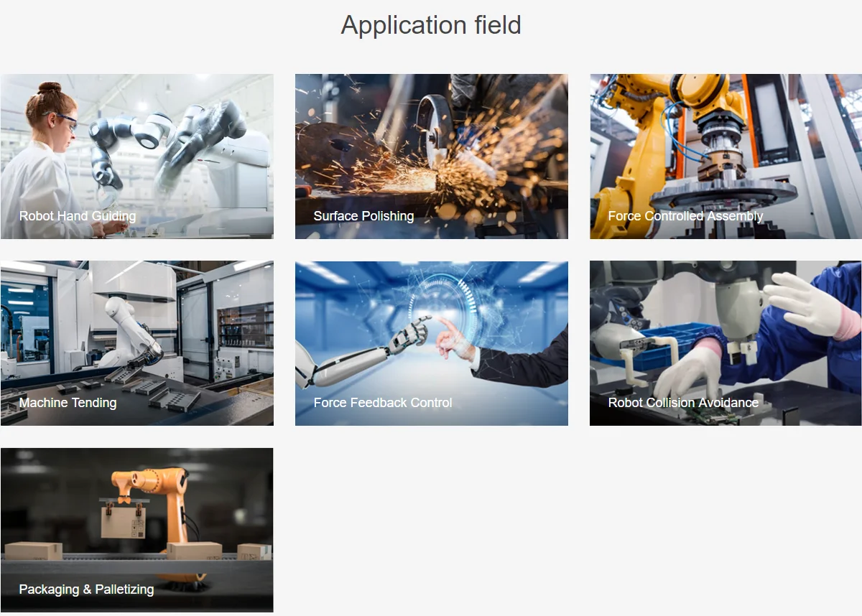The image size is (862, 616).
Task: Open the Force Controlled Assembly image card
Action: [726, 157]
